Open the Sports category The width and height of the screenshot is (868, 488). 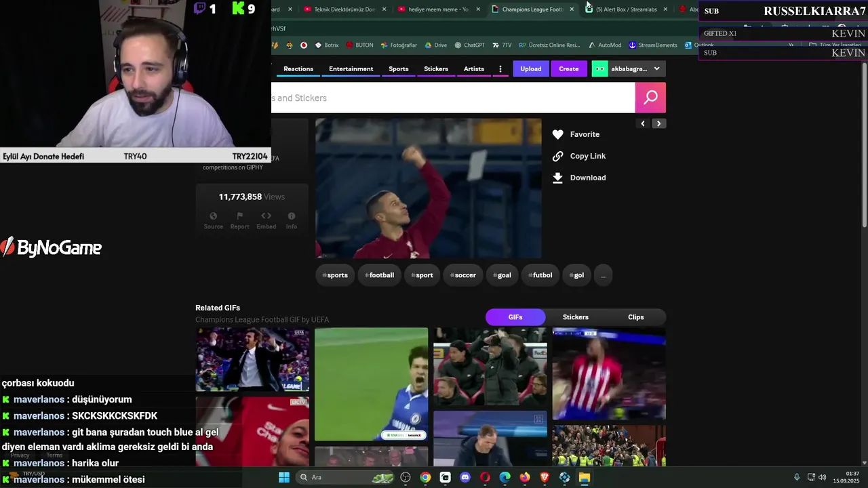pyautogui.click(x=399, y=68)
